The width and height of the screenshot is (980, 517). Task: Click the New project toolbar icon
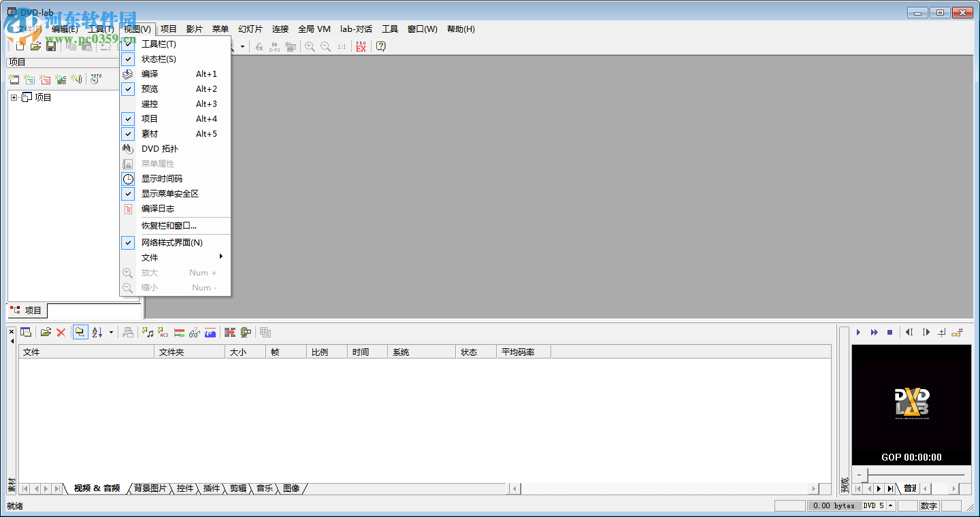[x=20, y=46]
